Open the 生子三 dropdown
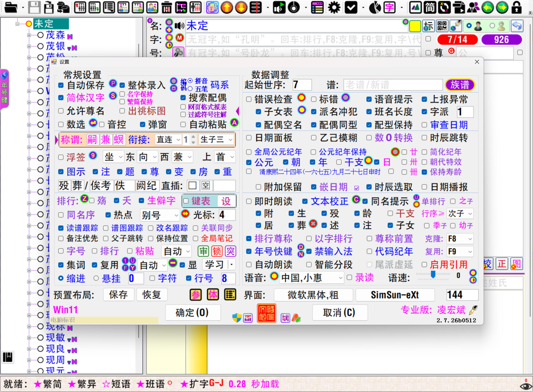The image size is (533, 392). [216, 140]
